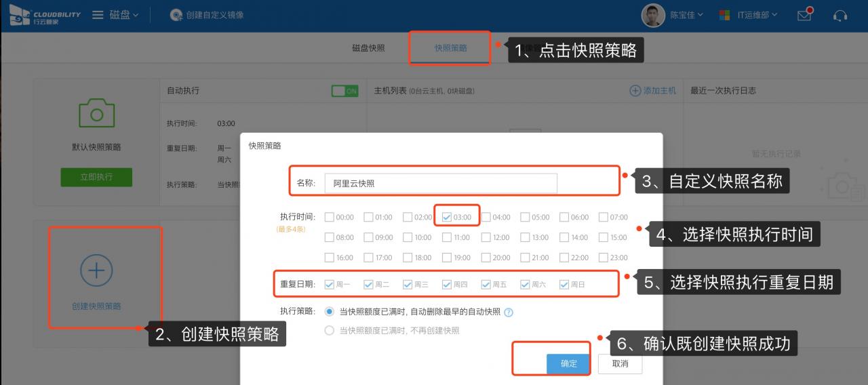Check the 06:00 execution time
This screenshot has width=868, height=385.
[564, 218]
